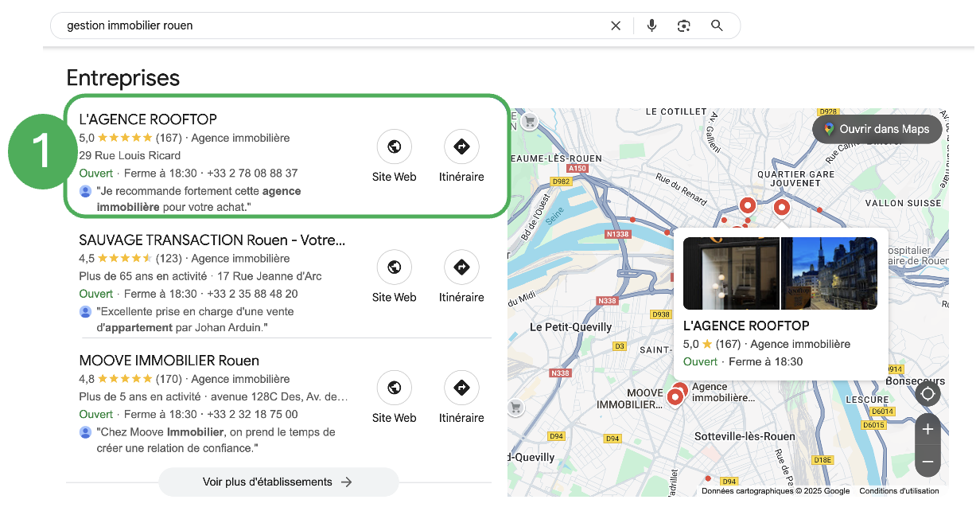Click the (167) review count for L'AGENCE ROOFTOP listing

click(169, 138)
